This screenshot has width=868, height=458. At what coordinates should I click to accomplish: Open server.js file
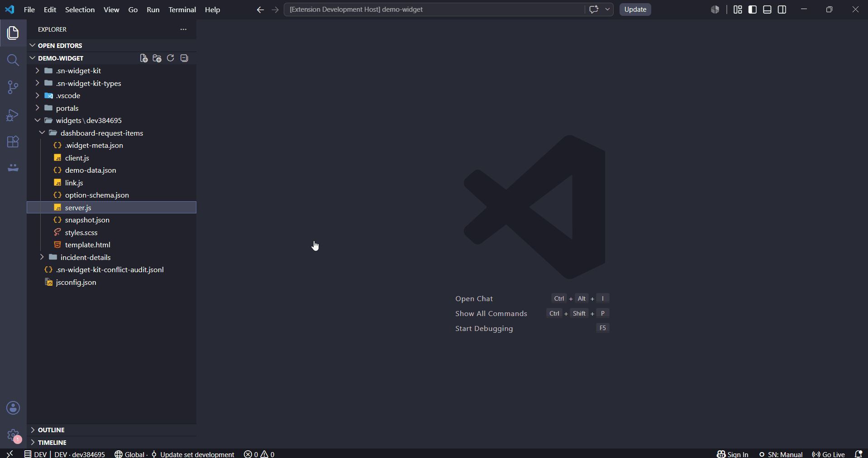tap(112, 208)
